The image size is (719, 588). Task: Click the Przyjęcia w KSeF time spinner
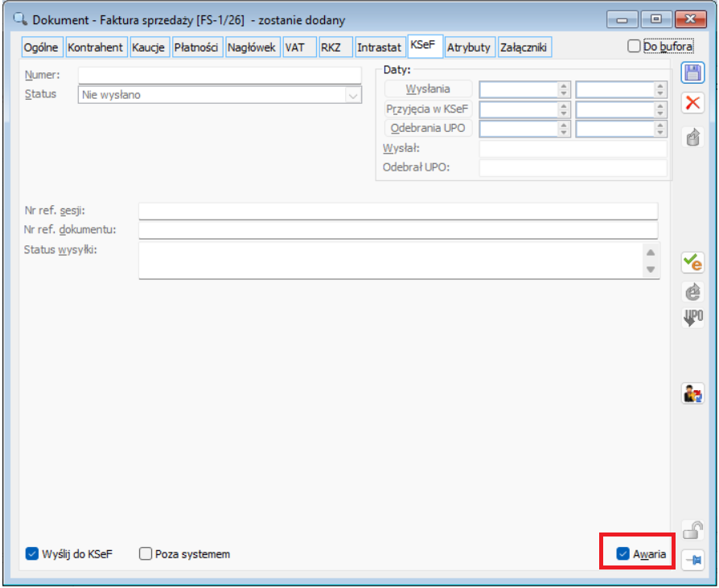pyautogui.click(x=659, y=109)
